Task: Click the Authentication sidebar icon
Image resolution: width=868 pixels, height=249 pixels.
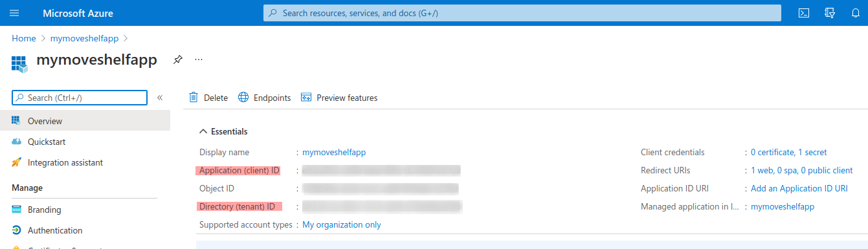Action: [16, 230]
